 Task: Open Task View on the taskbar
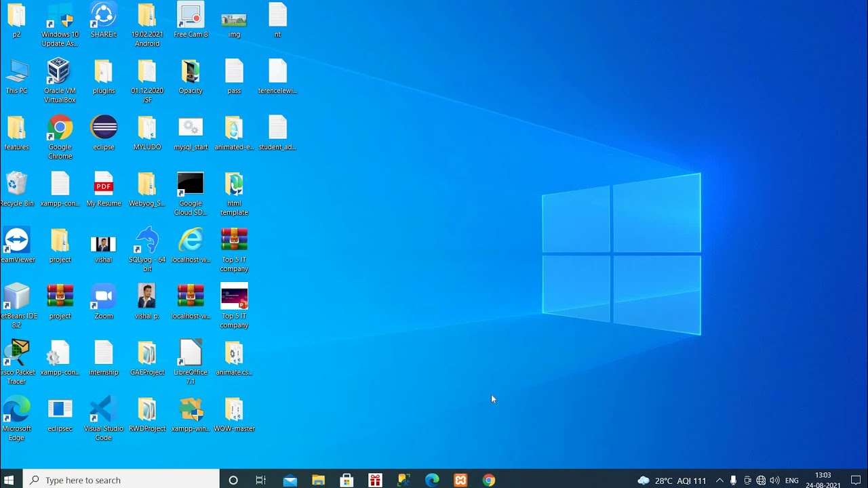pos(260,480)
